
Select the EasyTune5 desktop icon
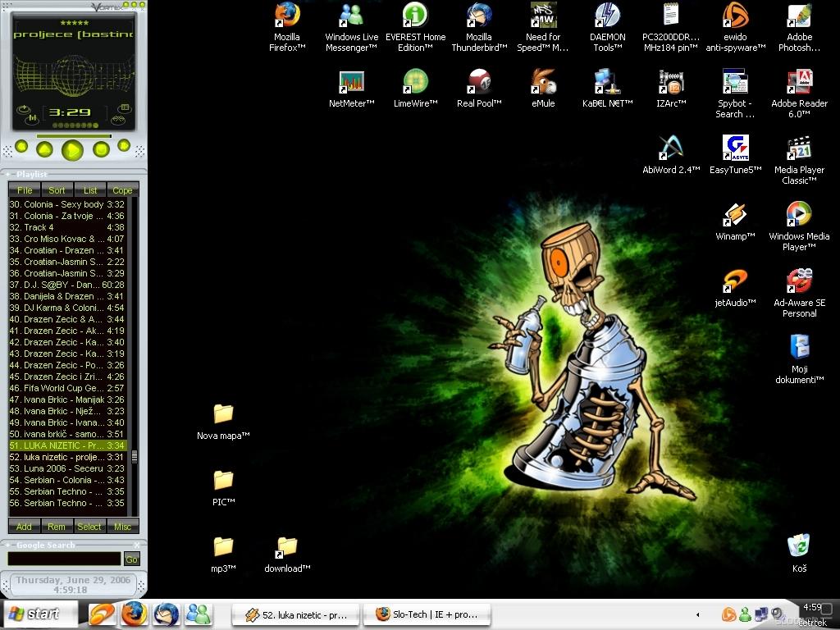pyautogui.click(x=735, y=155)
